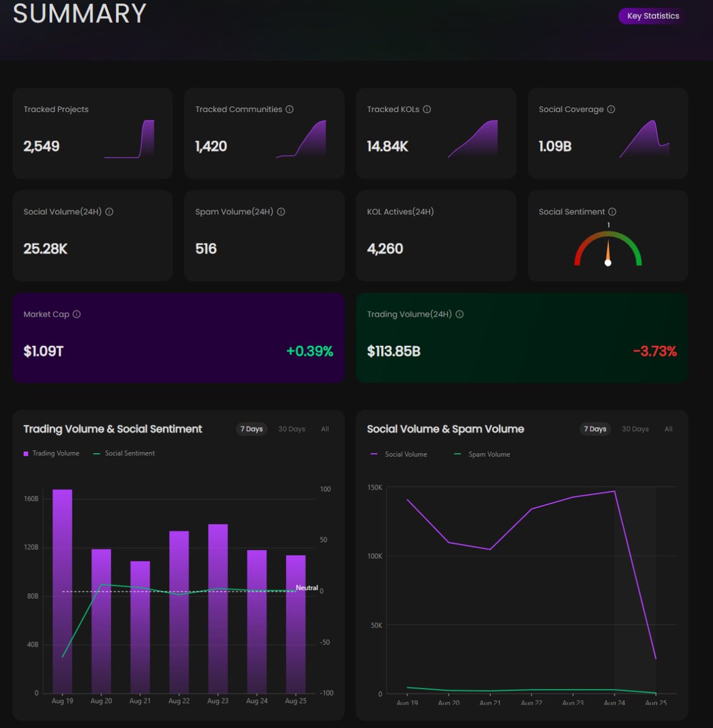Click the Social Volume value 25.28K
The image size is (713, 728).
(46, 249)
